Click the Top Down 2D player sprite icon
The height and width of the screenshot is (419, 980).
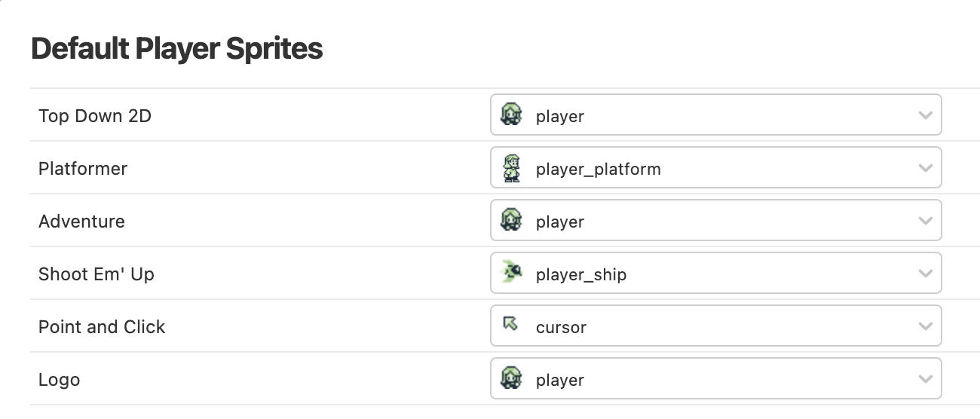(511, 115)
